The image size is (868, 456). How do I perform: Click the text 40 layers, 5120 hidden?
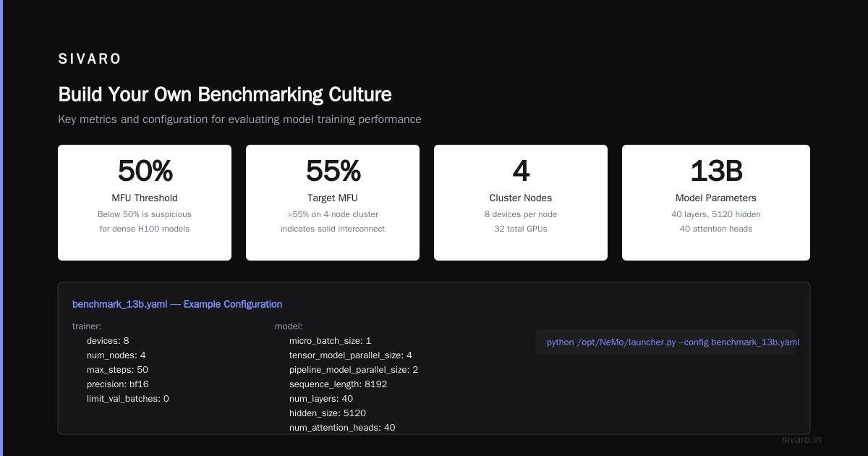click(716, 214)
